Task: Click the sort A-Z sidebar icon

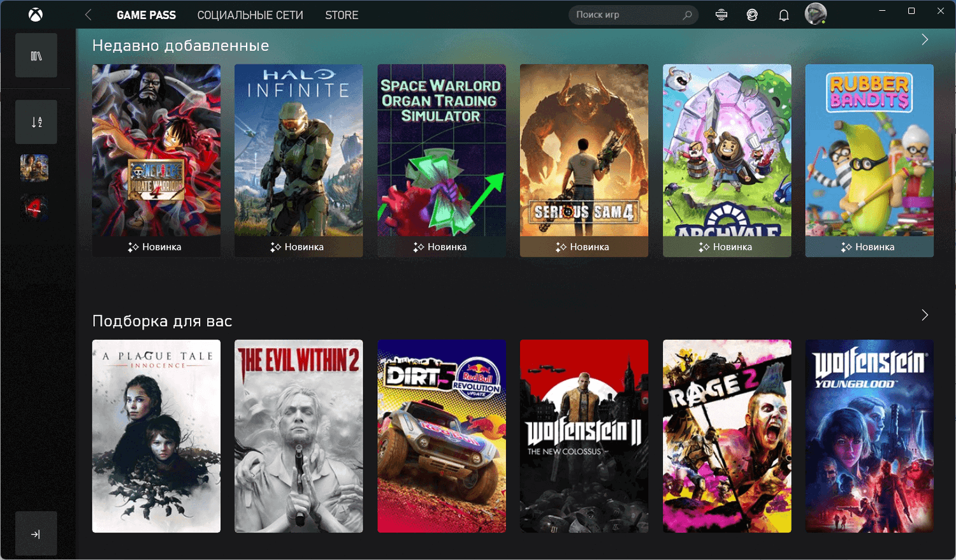Action: tap(36, 122)
